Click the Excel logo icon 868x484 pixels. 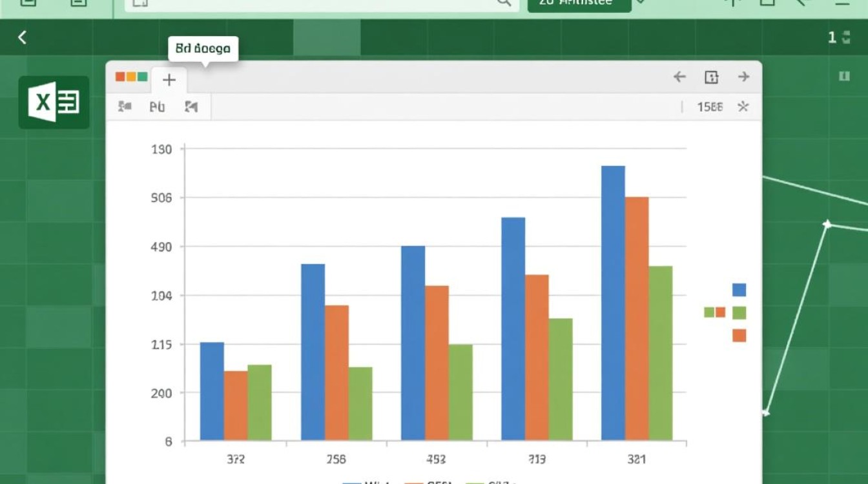click(54, 102)
